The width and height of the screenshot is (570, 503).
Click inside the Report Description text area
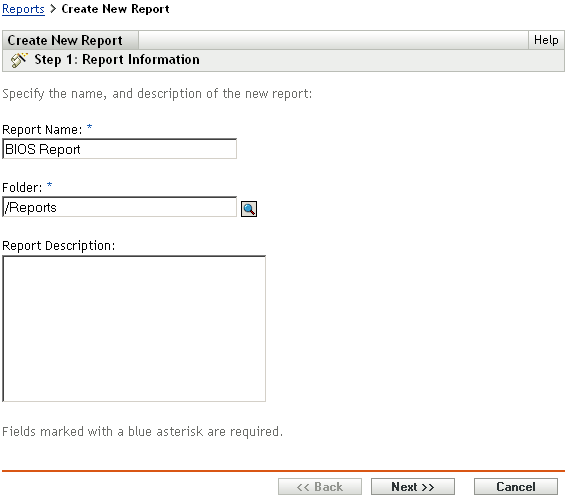click(134, 329)
